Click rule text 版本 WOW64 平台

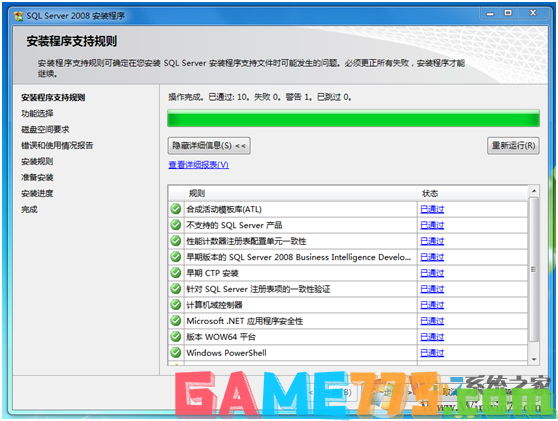point(221,337)
